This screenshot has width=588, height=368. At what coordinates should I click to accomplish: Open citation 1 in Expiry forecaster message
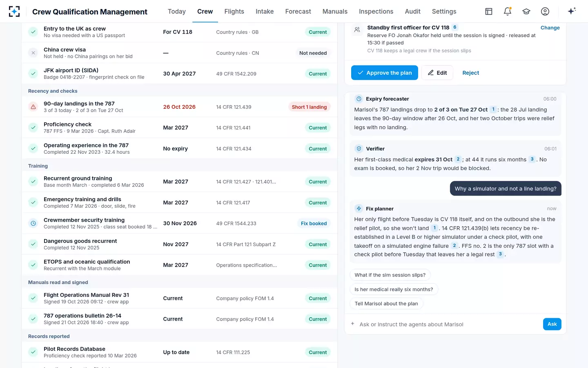coord(493,110)
